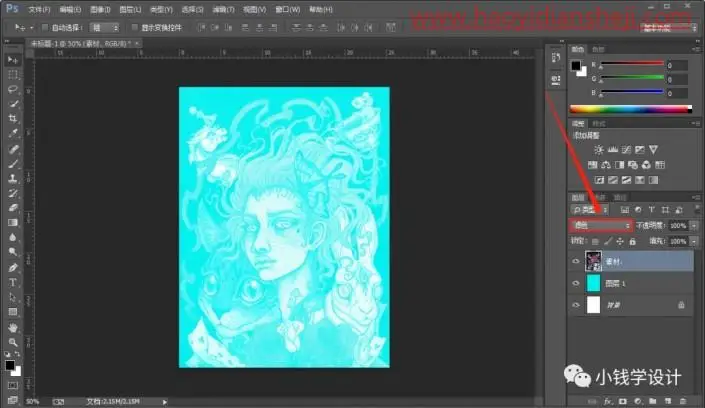
Task: Add an Invert adjustment
Action: tap(599, 180)
